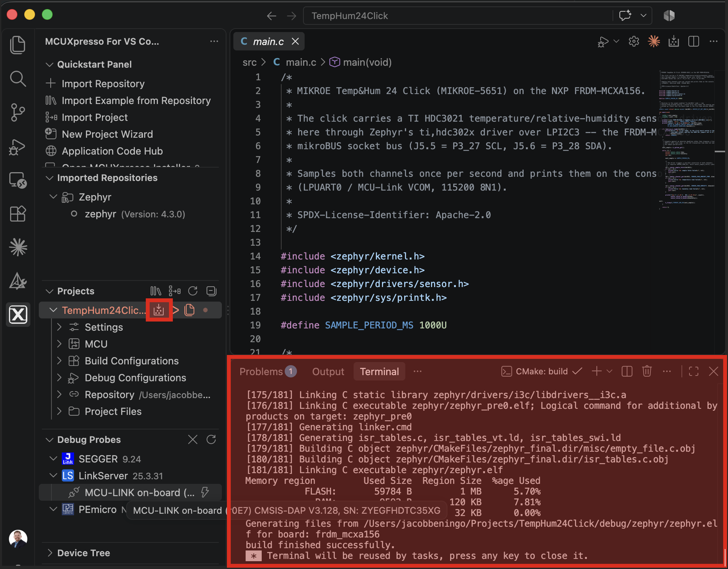Select the Terminal tab
Screen dimensions: 728x569
coord(379,371)
